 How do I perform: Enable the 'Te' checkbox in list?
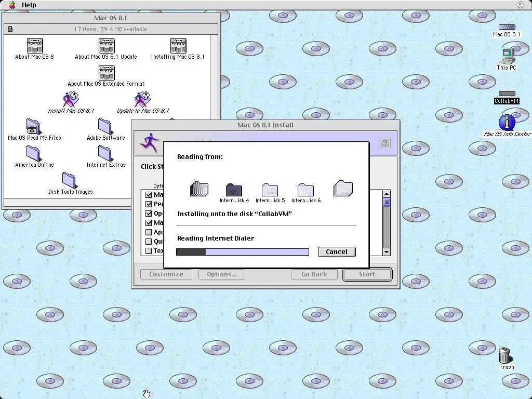tap(149, 251)
